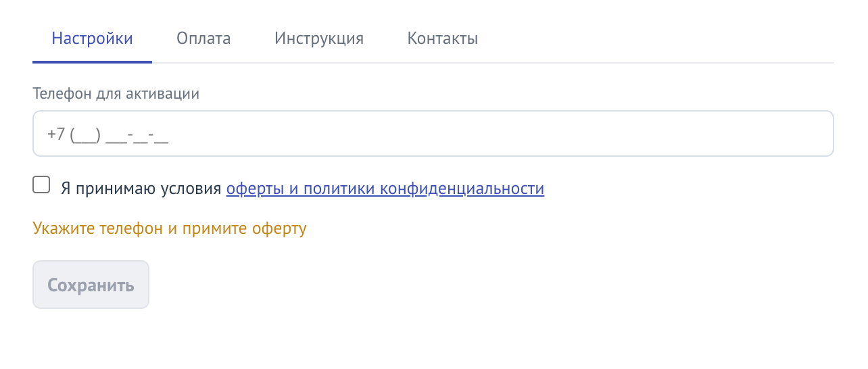Viewport: 868px width, 369px height.
Task: Go to the Контакты tab
Action: pyautogui.click(x=443, y=39)
